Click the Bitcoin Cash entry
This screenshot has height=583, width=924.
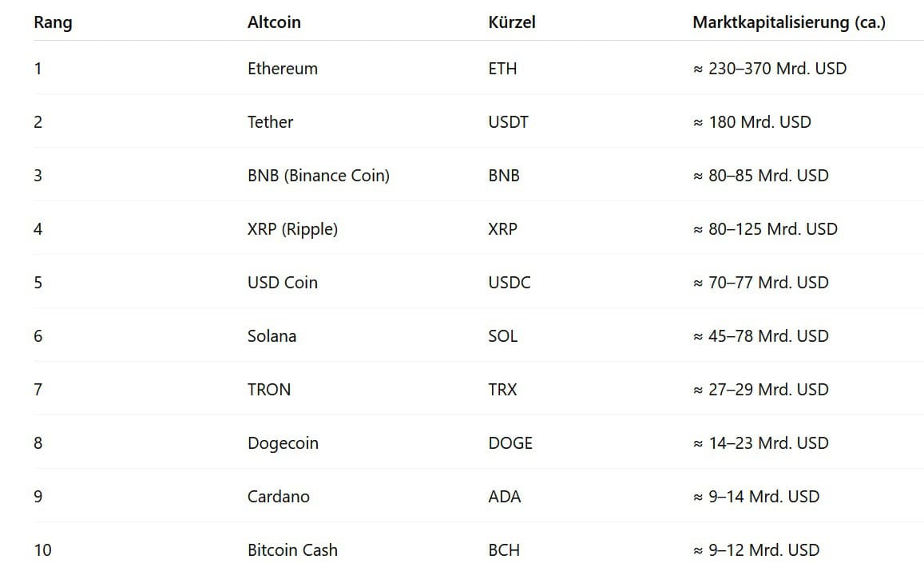pos(292,550)
